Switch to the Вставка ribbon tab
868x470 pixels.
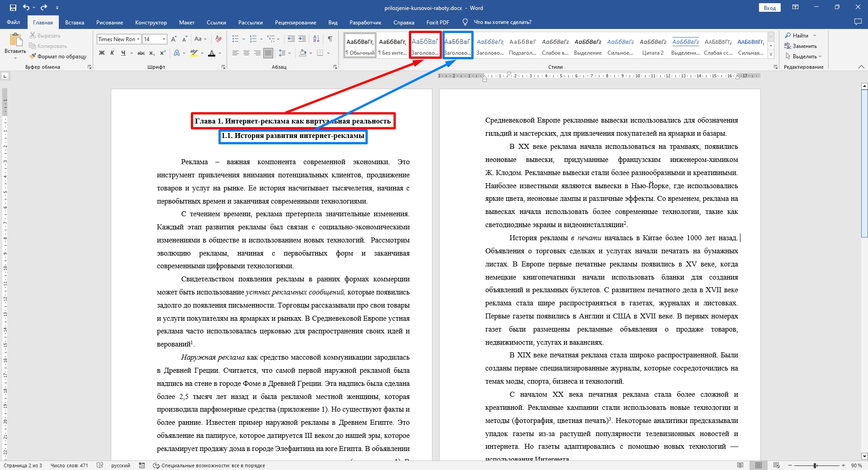tap(74, 22)
